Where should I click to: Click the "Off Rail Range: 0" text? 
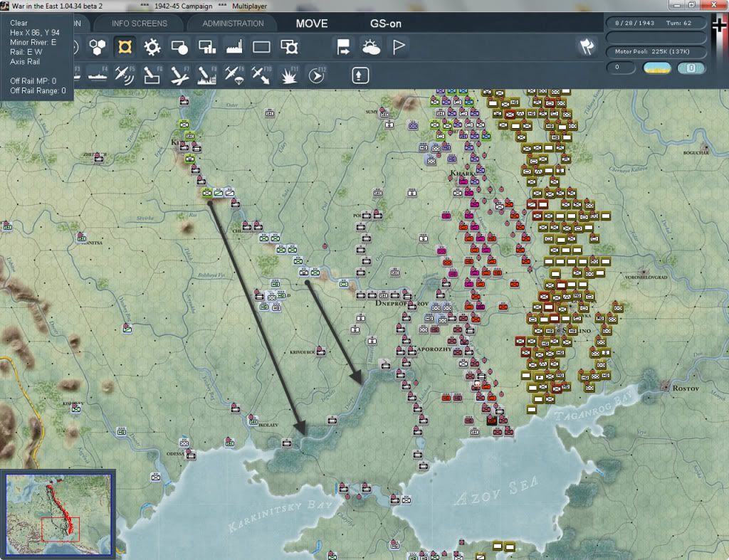coord(38,90)
